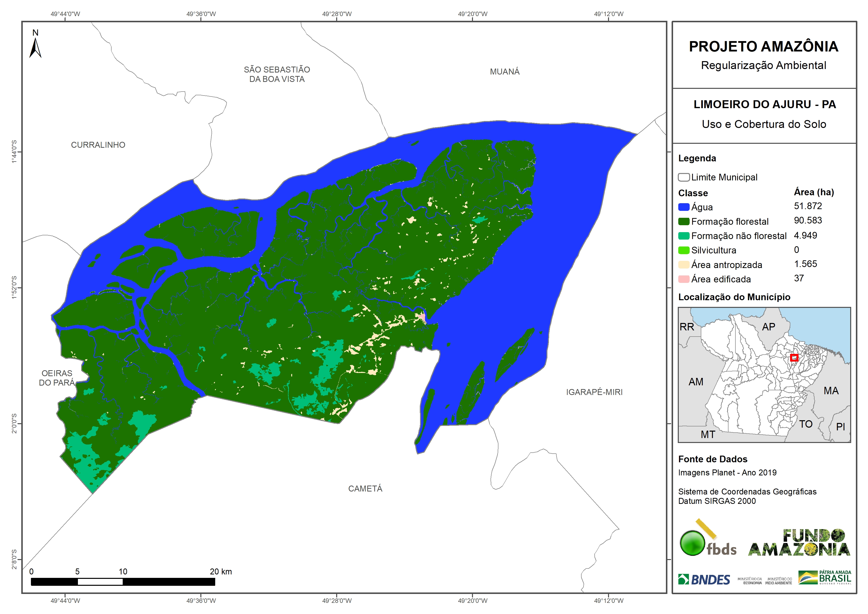
Task: Click the bright green Silvicultura swatch
Action: 683,250
